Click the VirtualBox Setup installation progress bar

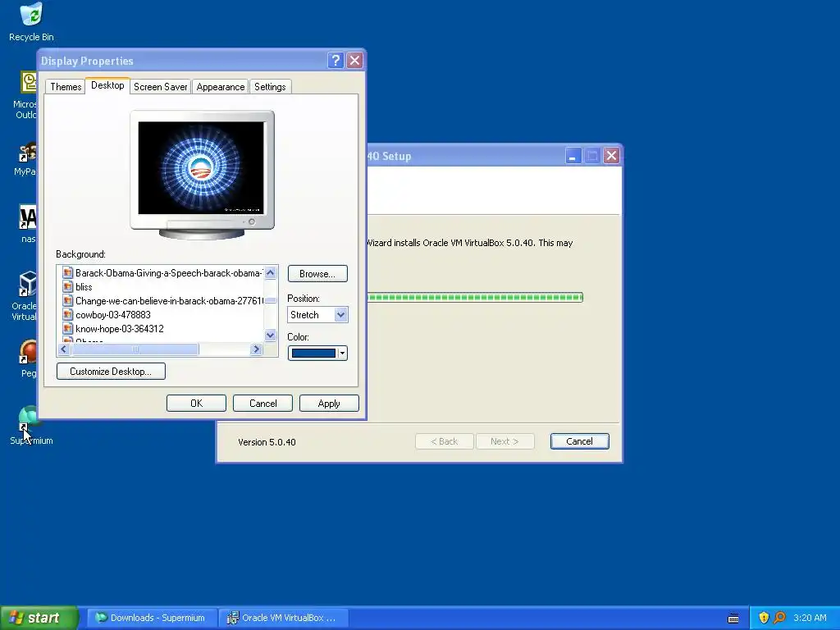tap(475, 297)
